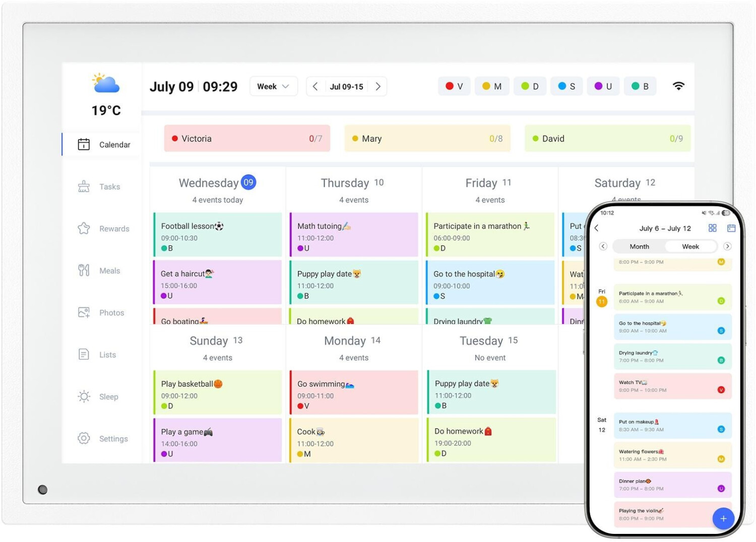Tap the phone's blue plus add button
Image resolution: width=756 pixels, height=542 pixels.
tap(723, 518)
